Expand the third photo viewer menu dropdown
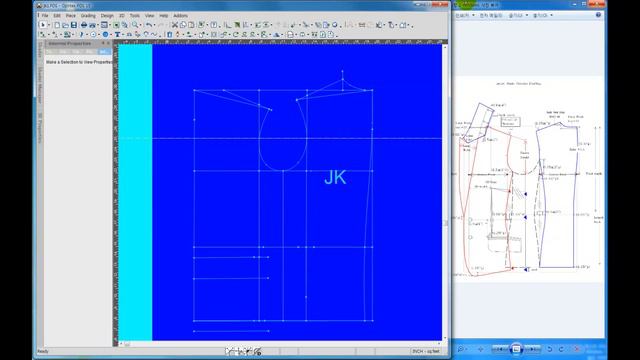640x360 pixels. click(527, 15)
